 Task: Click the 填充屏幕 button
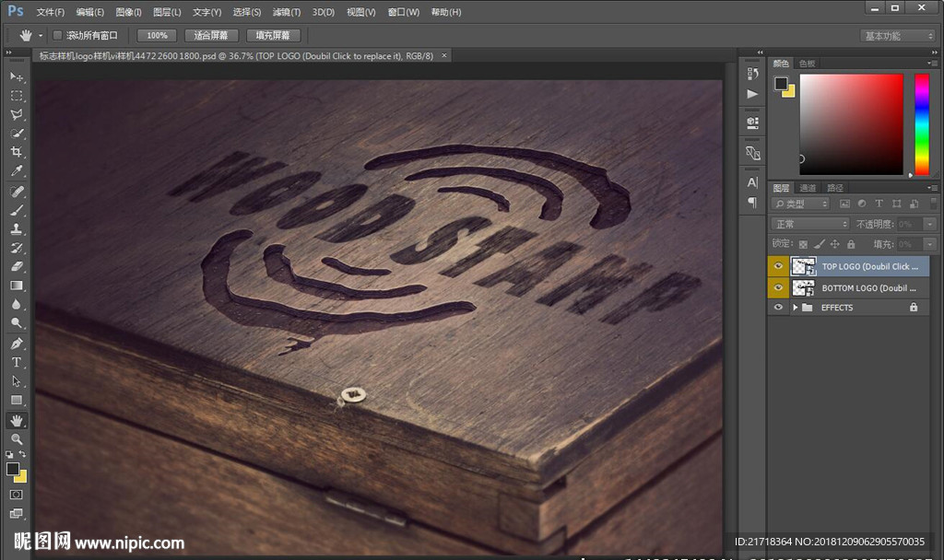[x=273, y=36]
